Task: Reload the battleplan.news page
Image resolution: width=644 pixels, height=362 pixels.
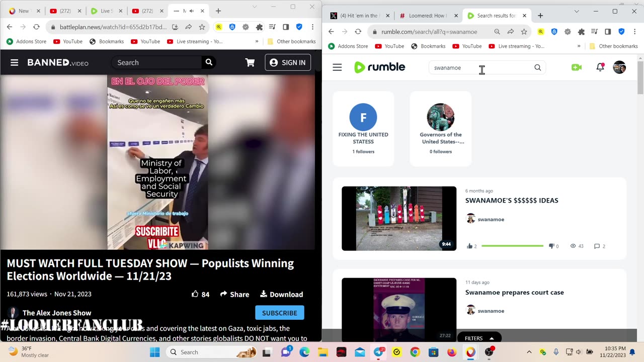Action: (x=36, y=27)
